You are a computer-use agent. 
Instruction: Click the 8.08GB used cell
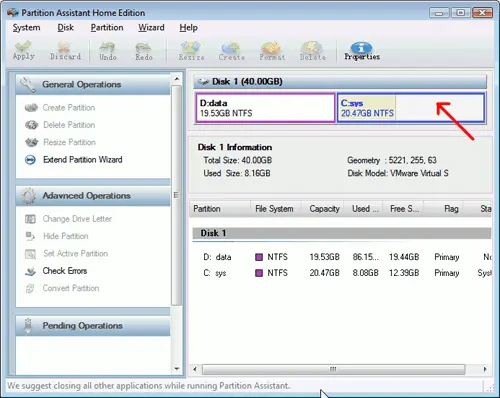pyautogui.click(x=365, y=273)
